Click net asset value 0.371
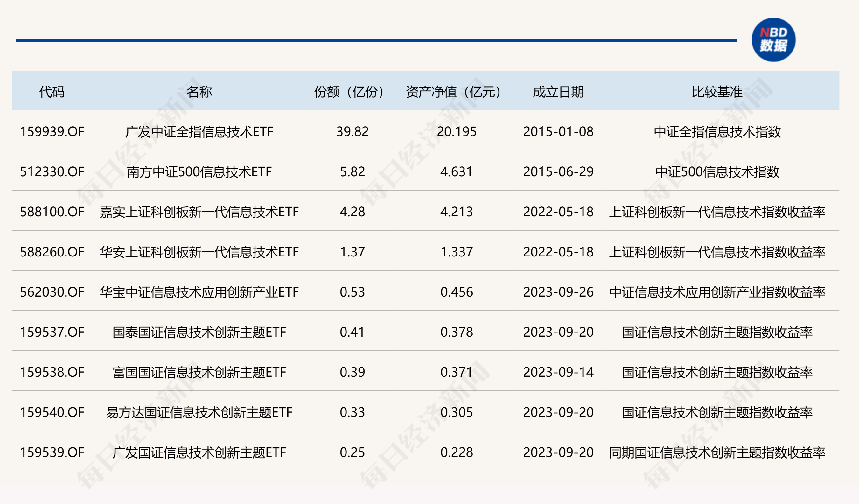 click(457, 372)
